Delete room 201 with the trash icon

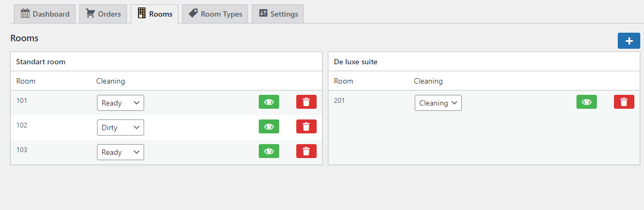(624, 102)
